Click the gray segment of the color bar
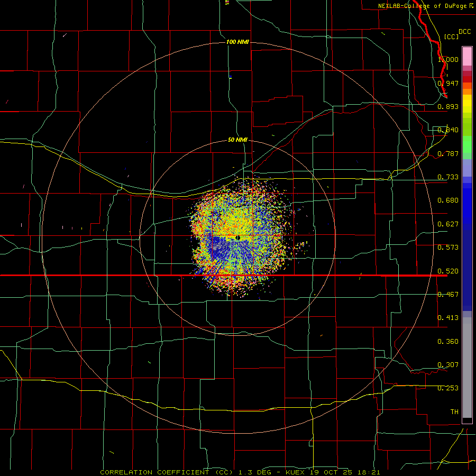The width and height of the screenshot is (476, 476). 467,368
